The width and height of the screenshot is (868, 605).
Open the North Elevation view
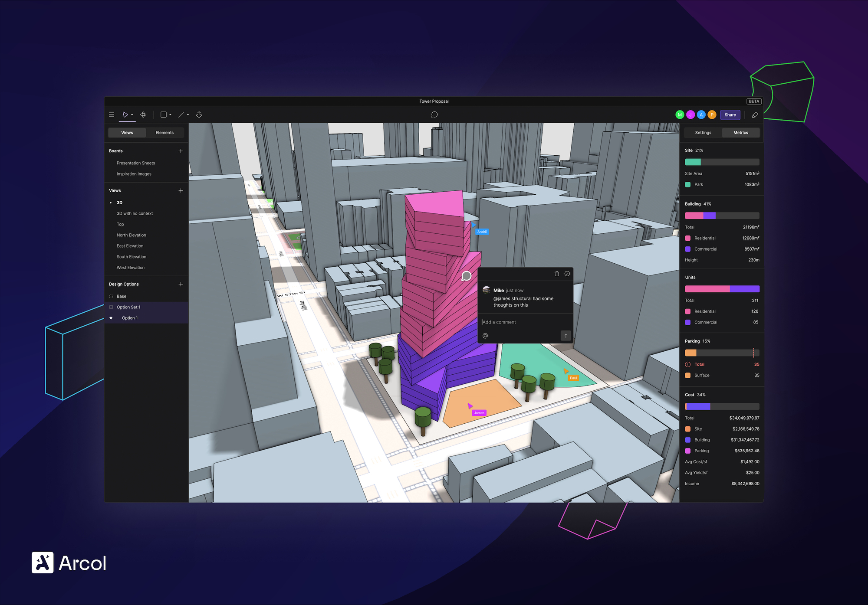(131, 235)
